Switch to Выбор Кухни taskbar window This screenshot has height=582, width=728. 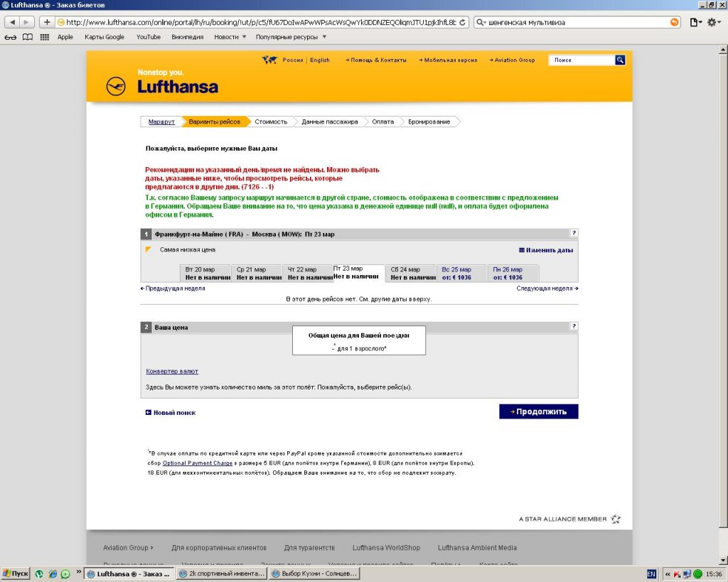pyautogui.click(x=315, y=573)
